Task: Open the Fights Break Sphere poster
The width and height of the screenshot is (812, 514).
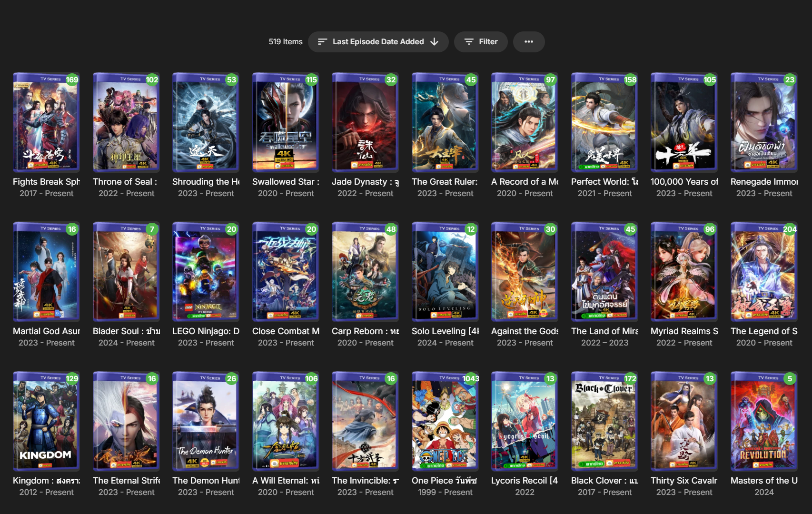Action: click(46, 122)
